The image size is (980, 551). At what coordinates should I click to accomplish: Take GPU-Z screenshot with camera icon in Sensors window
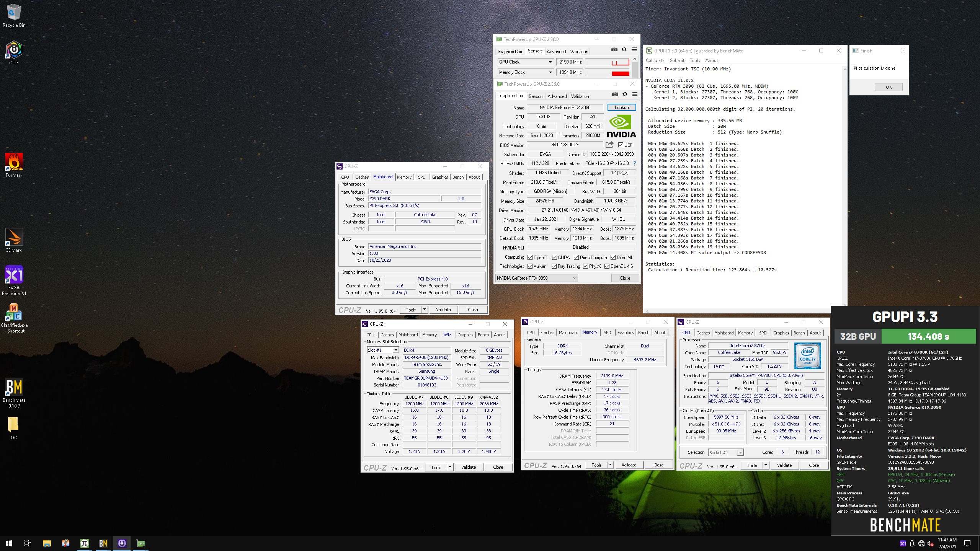(x=614, y=50)
